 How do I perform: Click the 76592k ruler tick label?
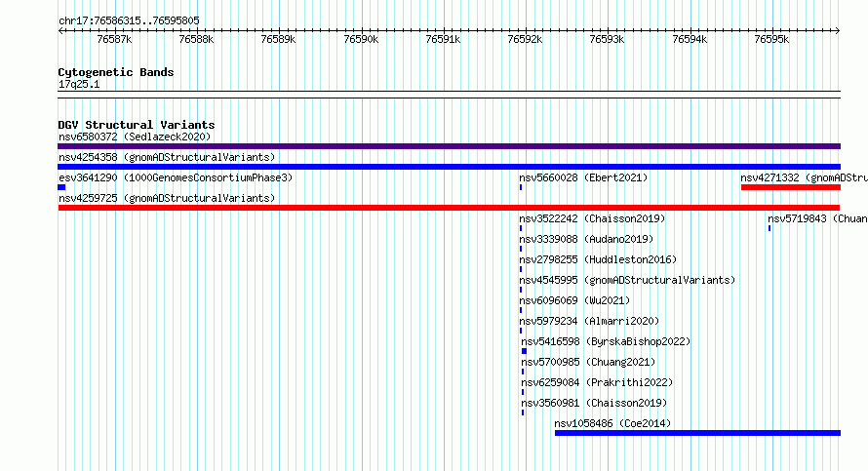click(x=525, y=39)
